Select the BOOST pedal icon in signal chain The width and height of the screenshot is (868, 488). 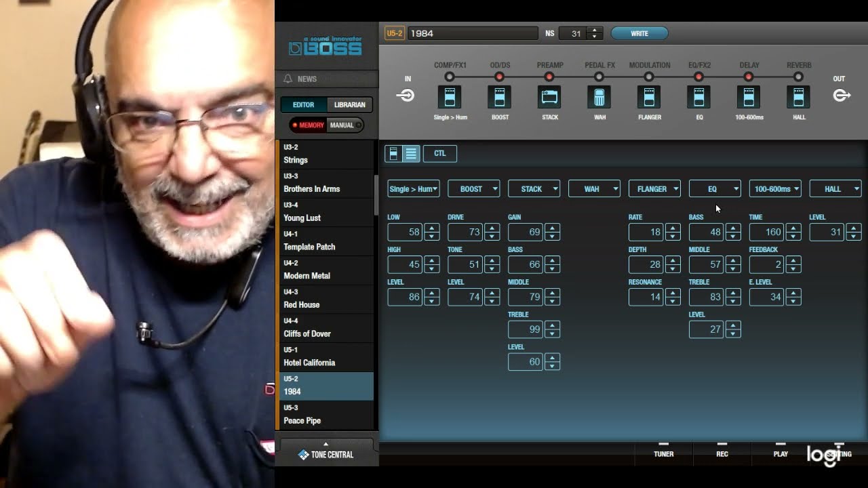click(x=499, y=97)
